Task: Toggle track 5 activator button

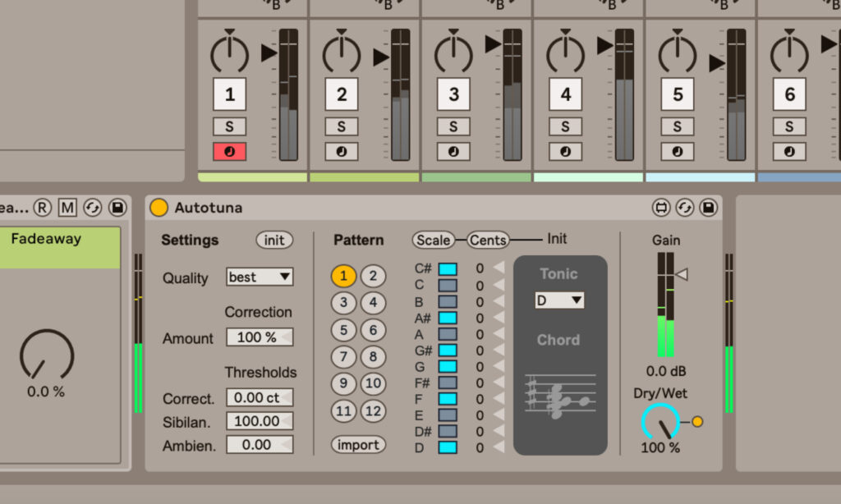Action: [x=678, y=94]
